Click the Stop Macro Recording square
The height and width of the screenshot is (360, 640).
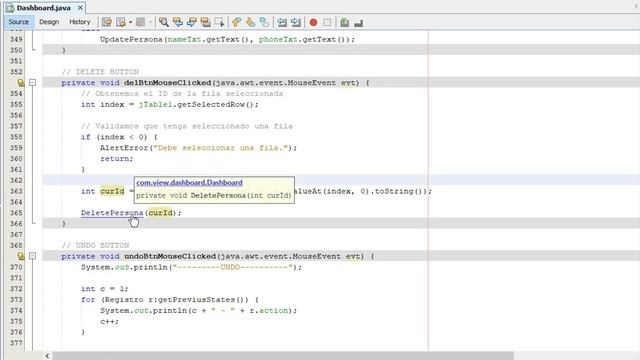[327, 22]
